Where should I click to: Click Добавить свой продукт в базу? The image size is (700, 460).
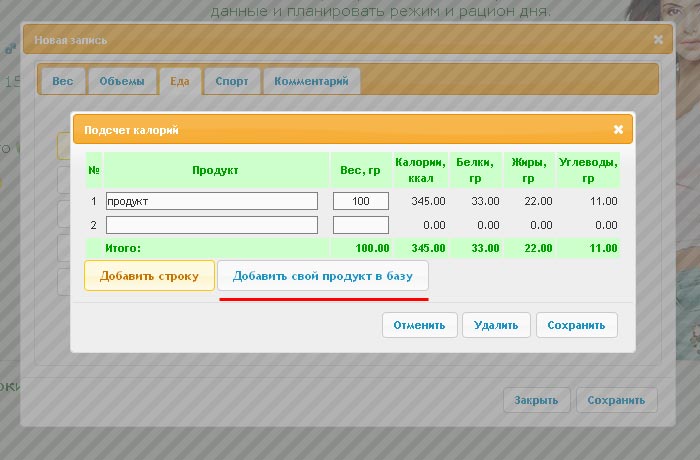[322, 276]
